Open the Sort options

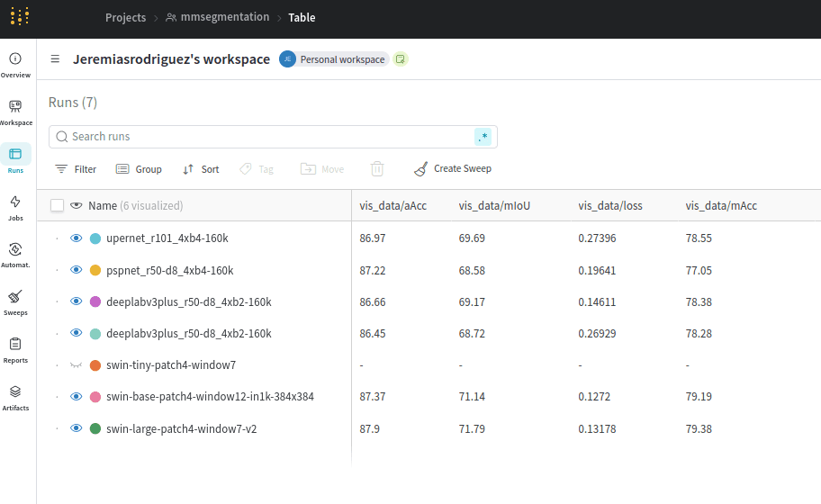point(201,169)
